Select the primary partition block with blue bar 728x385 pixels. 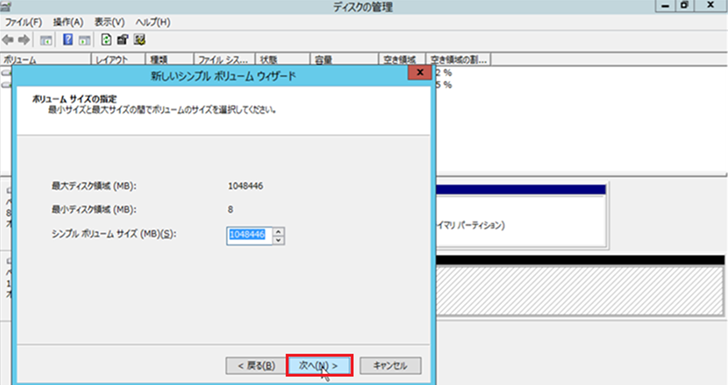[521, 216]
